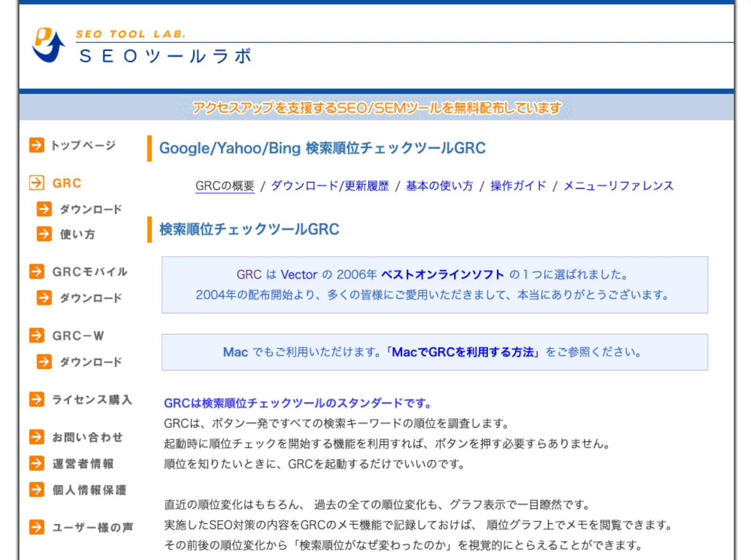Open 操作ガイド navigation link
Image resolution: width=751 pixels, height=560 pixels.
pyautogui.click(x=518, y=186)
